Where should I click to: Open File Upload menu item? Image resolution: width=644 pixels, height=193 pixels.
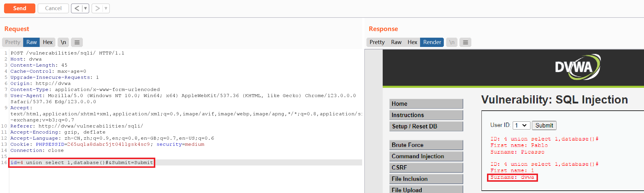[x=426, y=190]
